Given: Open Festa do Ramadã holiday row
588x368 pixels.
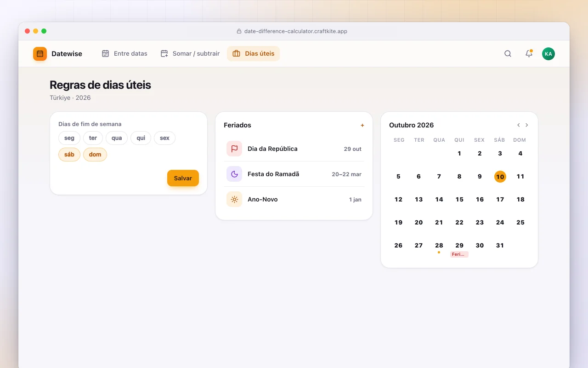Looking at the screenshot, I should 294,174.
